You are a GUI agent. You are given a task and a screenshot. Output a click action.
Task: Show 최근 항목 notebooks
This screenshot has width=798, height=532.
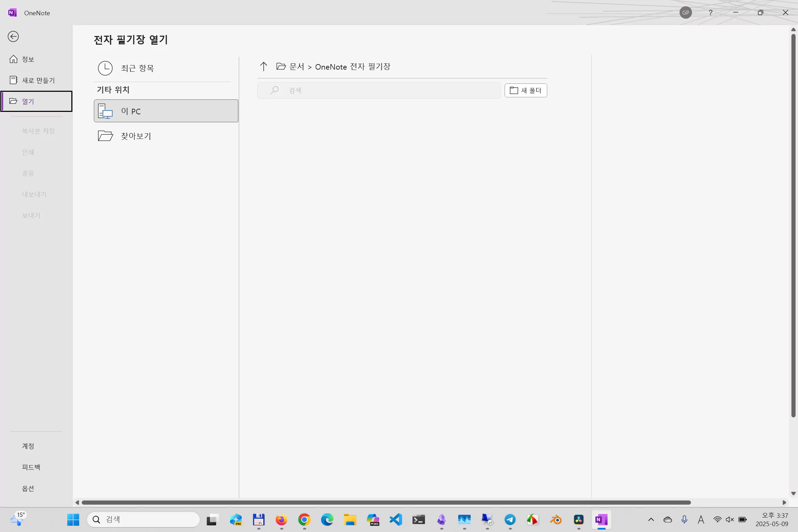pos(166,68)
